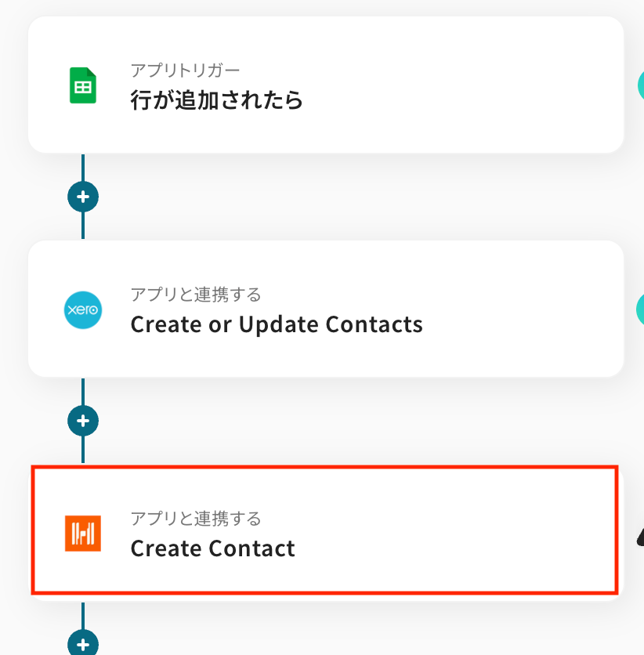Click the Create or Update Contacts title
This screenshot has width=644, height=655.
click(x=277, y=324)
